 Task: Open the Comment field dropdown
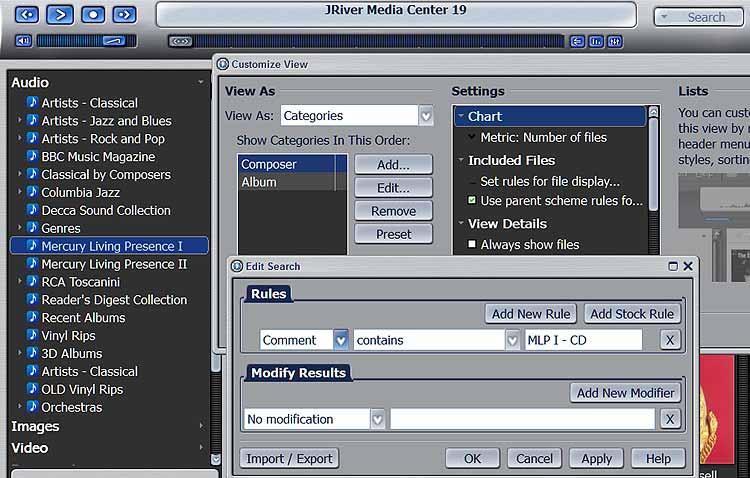tap(341, 340)
